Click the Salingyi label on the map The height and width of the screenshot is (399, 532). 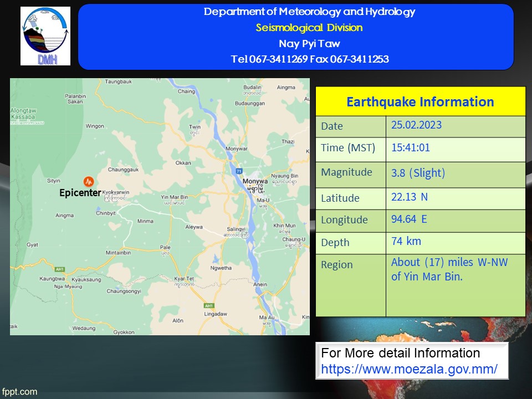(x=236, y=229)
